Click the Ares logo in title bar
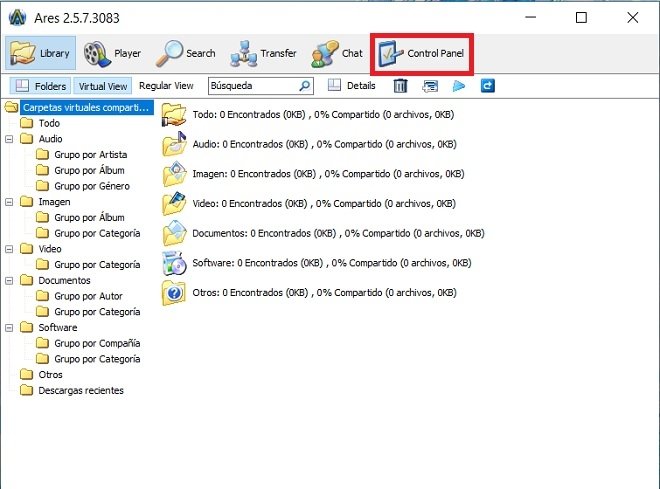The image size is (660, 489). point(17,18)
